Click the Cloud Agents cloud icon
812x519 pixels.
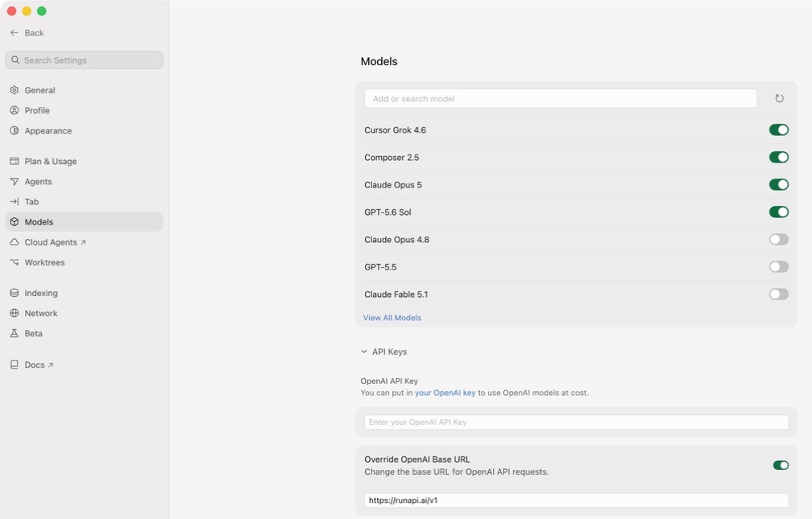tap(14, 242)
